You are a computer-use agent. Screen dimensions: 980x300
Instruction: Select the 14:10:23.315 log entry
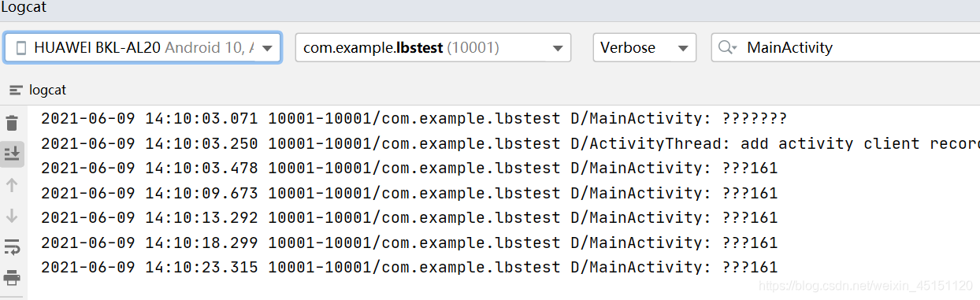(409, 267)
